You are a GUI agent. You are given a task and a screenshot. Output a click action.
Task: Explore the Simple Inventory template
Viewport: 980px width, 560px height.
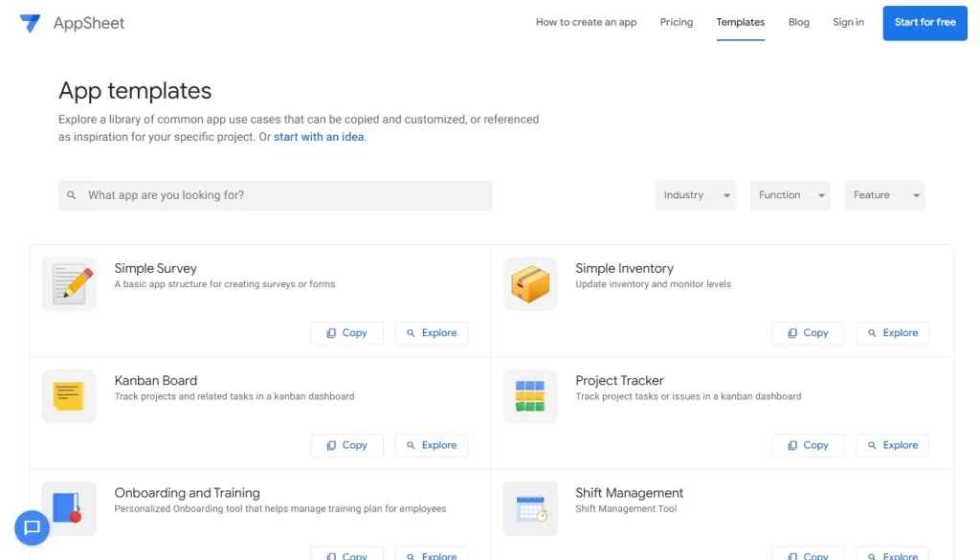tap(893, 333)
